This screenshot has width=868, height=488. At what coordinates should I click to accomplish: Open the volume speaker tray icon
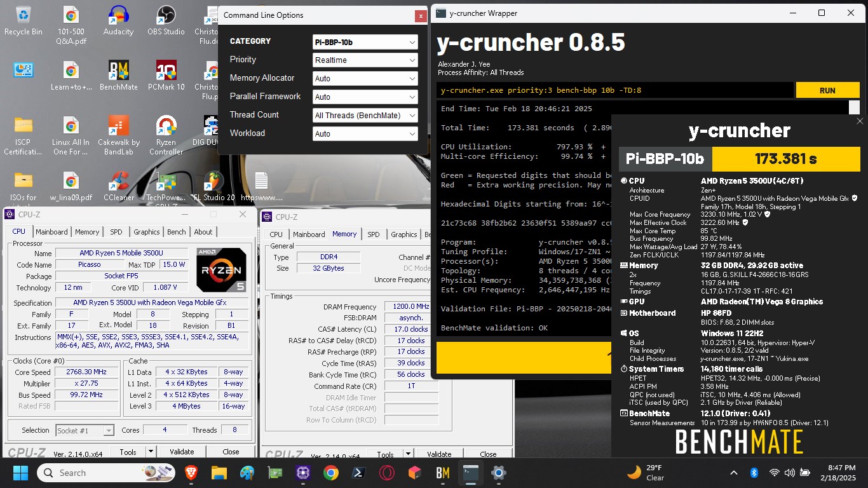coord(789,473)
